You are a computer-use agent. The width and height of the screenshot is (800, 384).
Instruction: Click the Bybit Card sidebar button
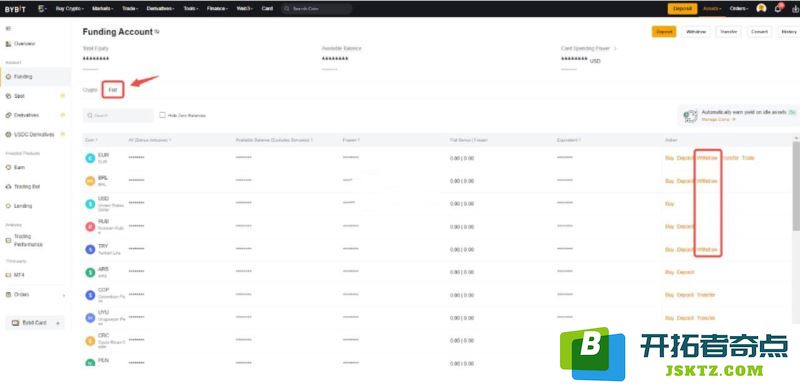point(35,323)
